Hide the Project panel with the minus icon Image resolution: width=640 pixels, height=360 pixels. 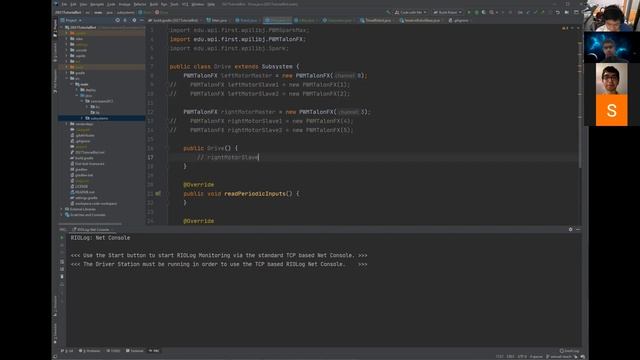point(142,20)
